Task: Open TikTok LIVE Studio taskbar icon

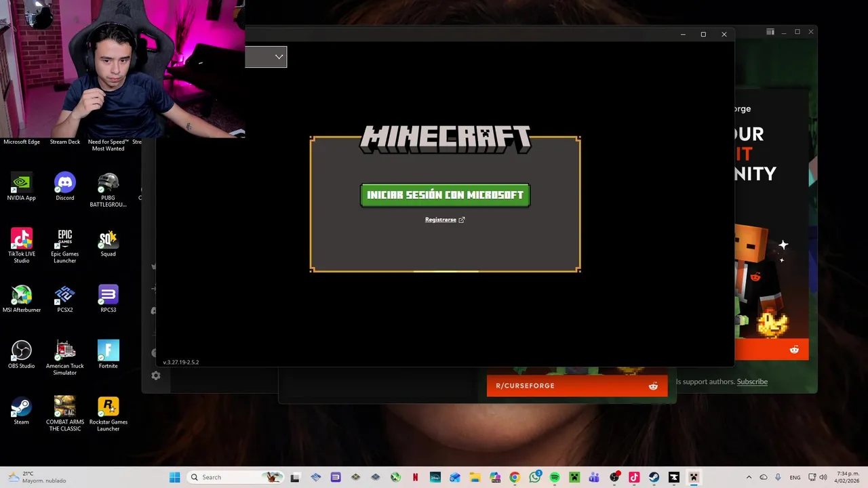Action: tap(634, 477)
